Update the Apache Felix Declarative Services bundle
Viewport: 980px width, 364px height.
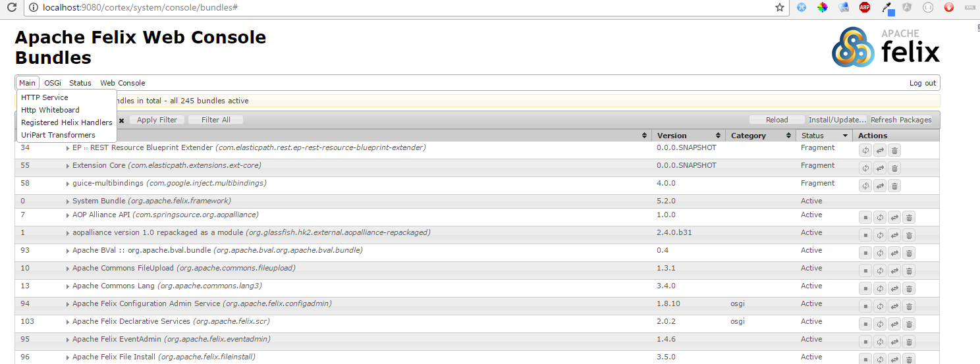tap(894, 325)
